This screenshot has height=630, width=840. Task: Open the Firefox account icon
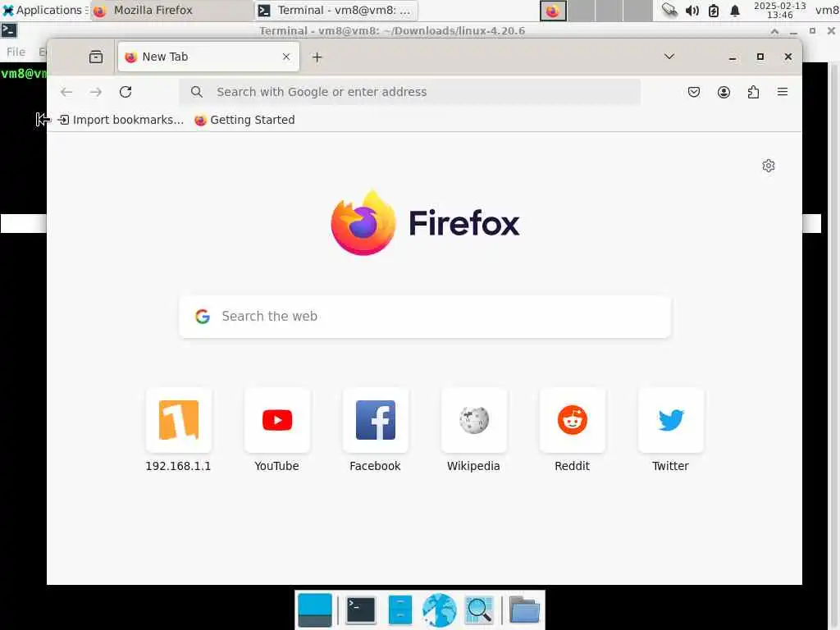pyautogui.click(x=724, y=92)
